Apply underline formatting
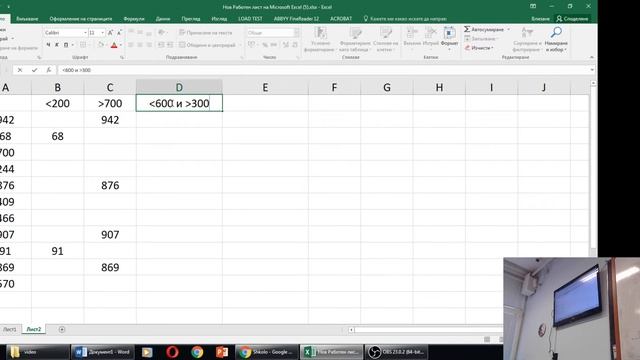The width and height of the screenshot is (640, 360). tap(66, 45)
